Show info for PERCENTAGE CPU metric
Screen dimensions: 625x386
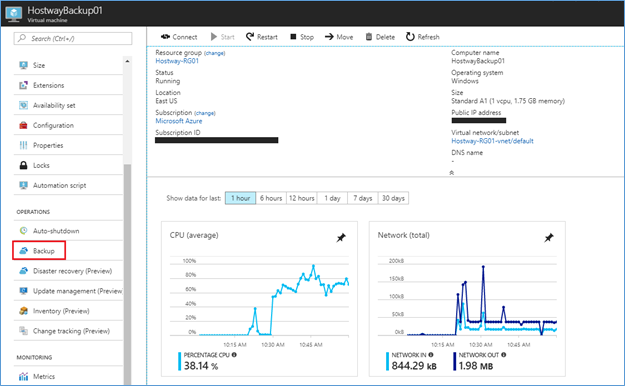tap(234, 354)
